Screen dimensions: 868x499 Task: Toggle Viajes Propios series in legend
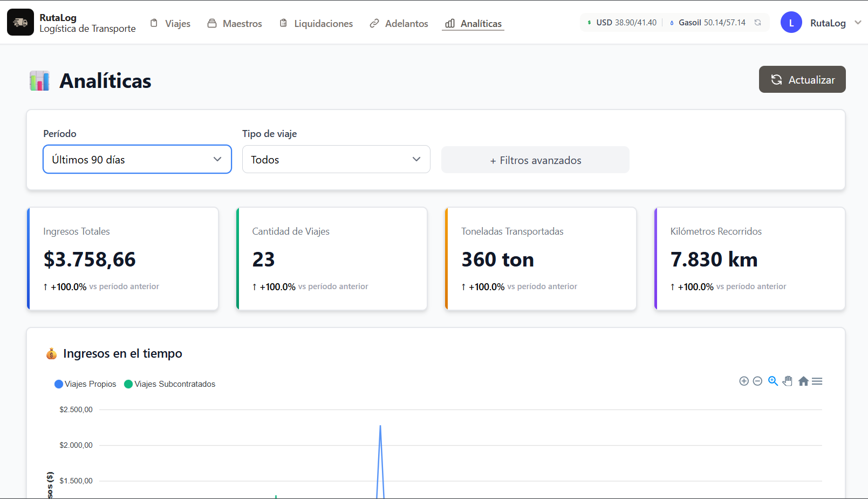[85, 384]
